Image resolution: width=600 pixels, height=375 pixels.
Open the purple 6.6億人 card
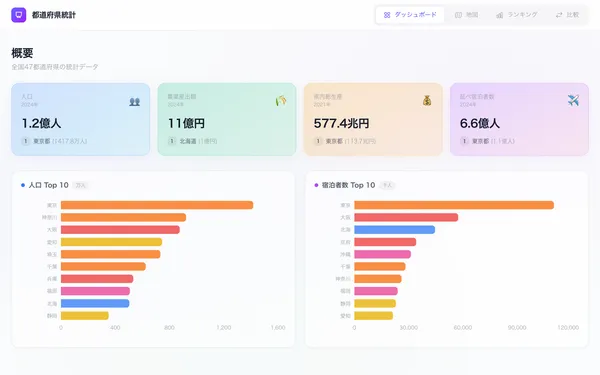click(x=519, y=119)
